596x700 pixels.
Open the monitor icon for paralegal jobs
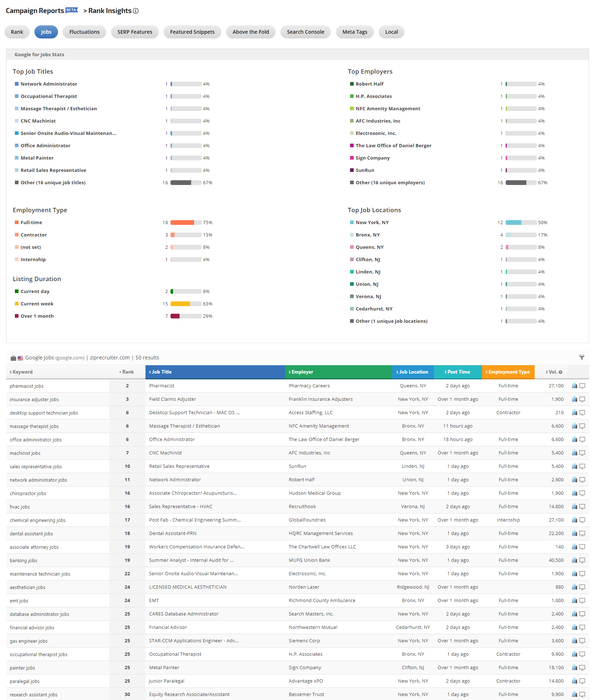pos(582,681)
